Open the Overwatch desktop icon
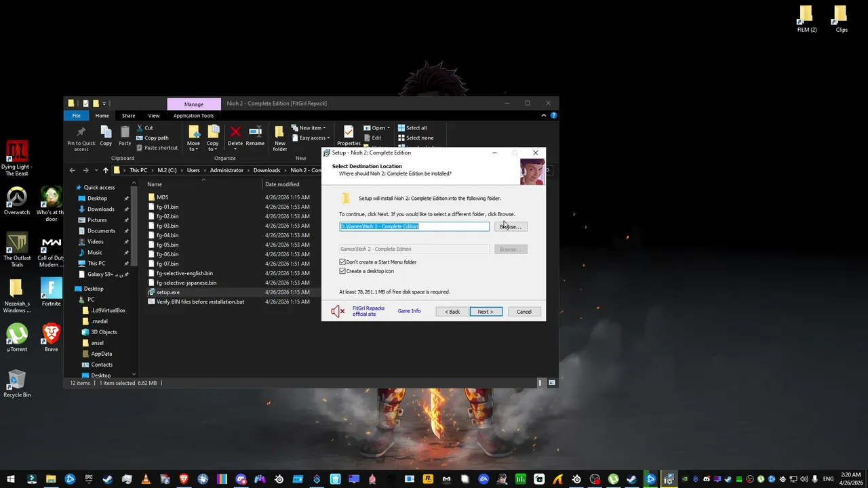 point(17,201)
